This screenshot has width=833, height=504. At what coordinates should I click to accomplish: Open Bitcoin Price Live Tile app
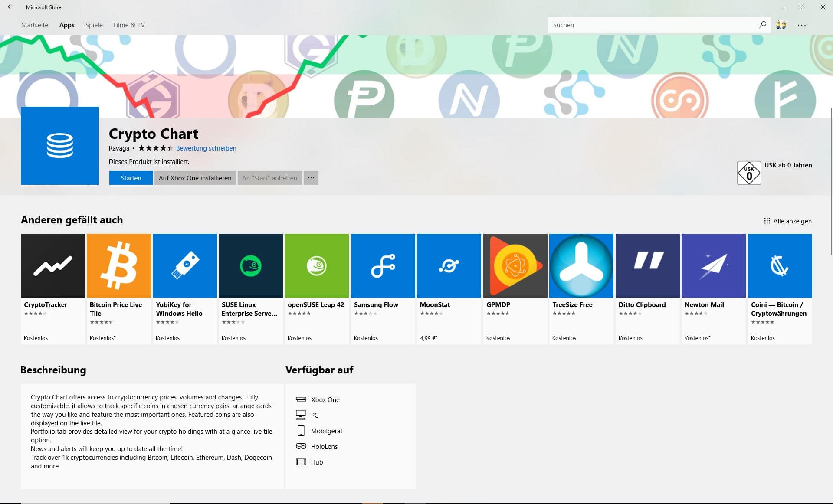119,266
